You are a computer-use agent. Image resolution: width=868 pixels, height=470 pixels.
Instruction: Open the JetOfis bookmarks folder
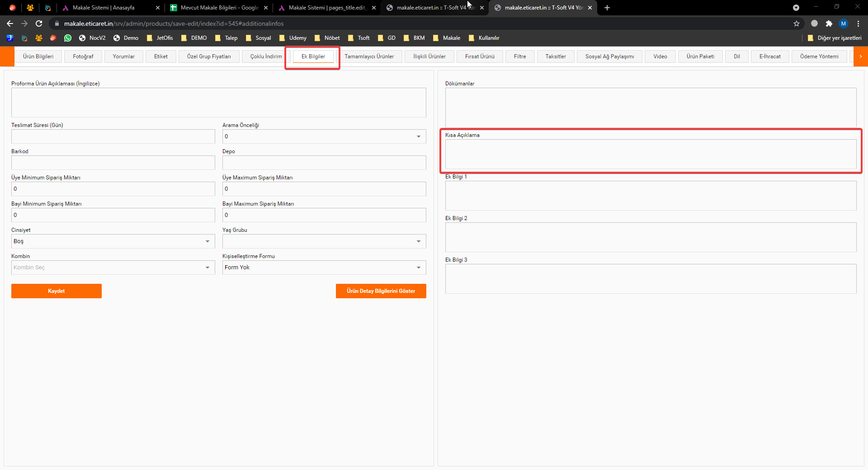(160, 38)
